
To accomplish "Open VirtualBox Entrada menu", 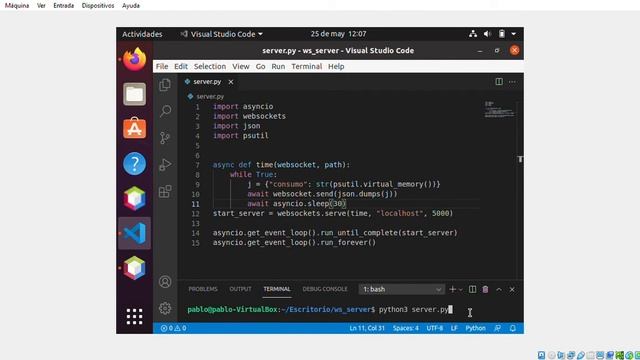I will [64, 6].
